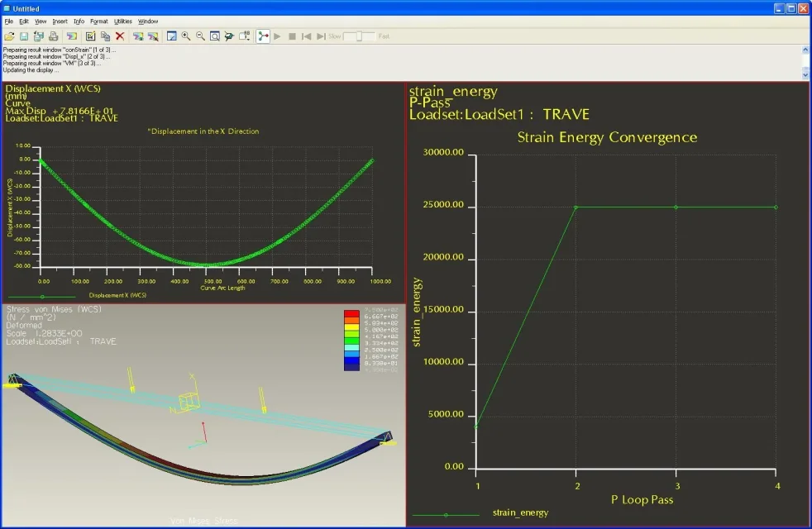Viewport: 812px width, 529px height.
Task: Open the Insert menu
Action: point(60,21)
